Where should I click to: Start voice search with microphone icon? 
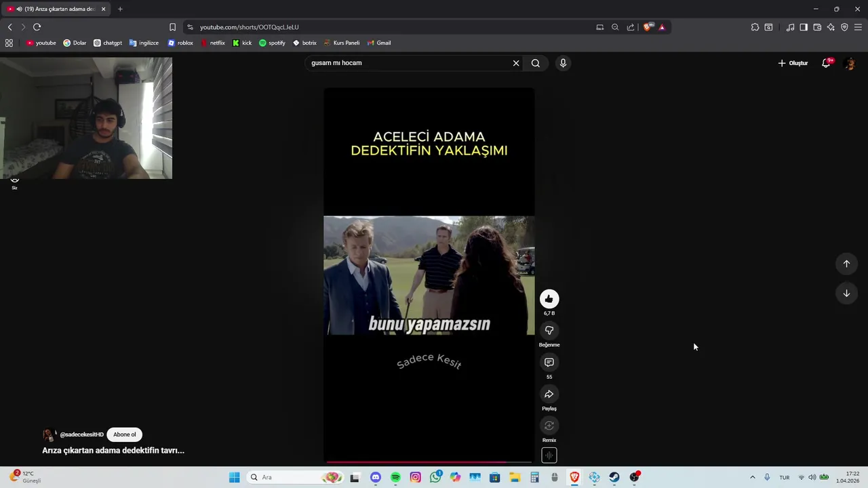(x=563, y=63)
